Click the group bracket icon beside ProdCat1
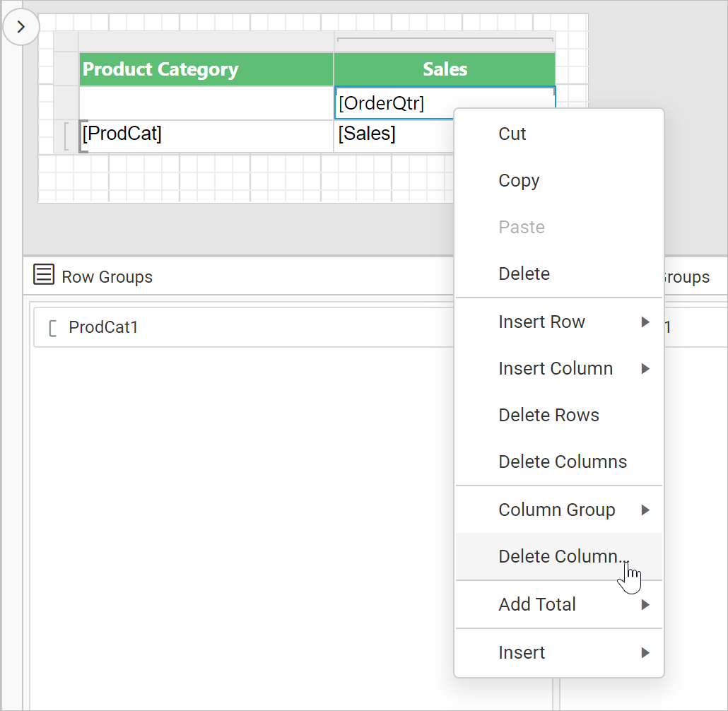 52,327
